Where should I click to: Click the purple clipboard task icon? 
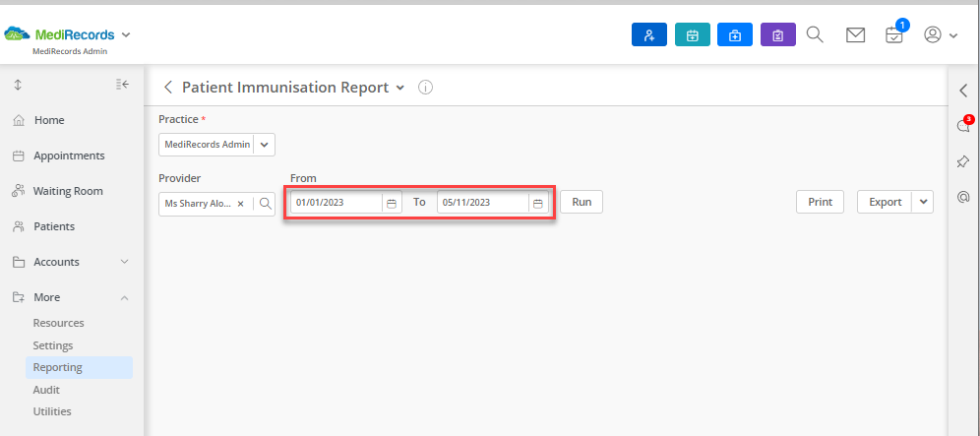(778, 35)
